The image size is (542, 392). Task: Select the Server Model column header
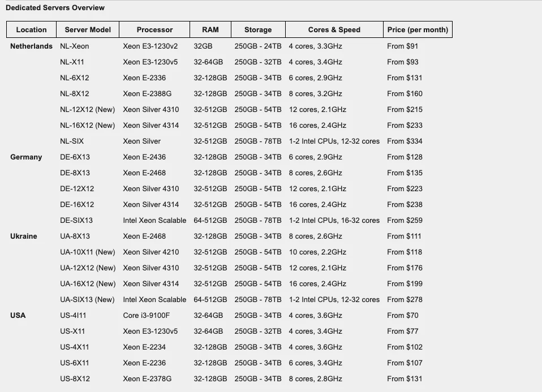[x=88, y=29]
